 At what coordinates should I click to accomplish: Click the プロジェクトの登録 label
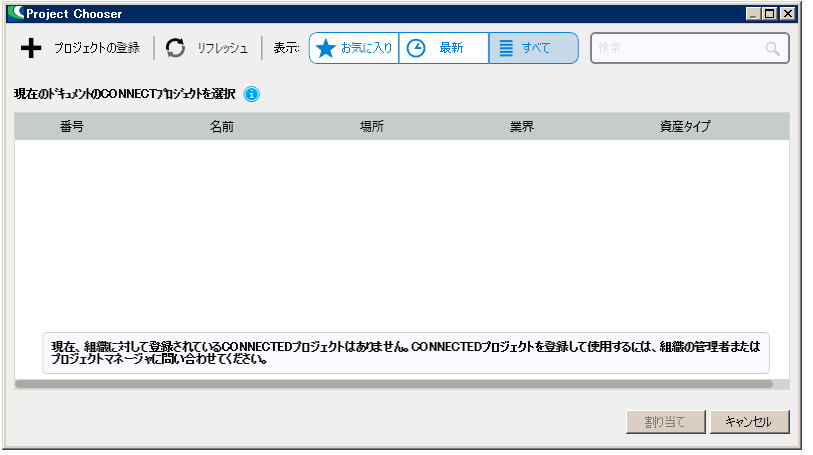97,48
